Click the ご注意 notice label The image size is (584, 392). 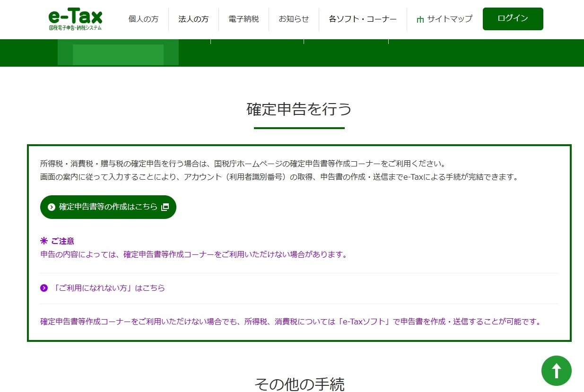(x=57, y=241)
